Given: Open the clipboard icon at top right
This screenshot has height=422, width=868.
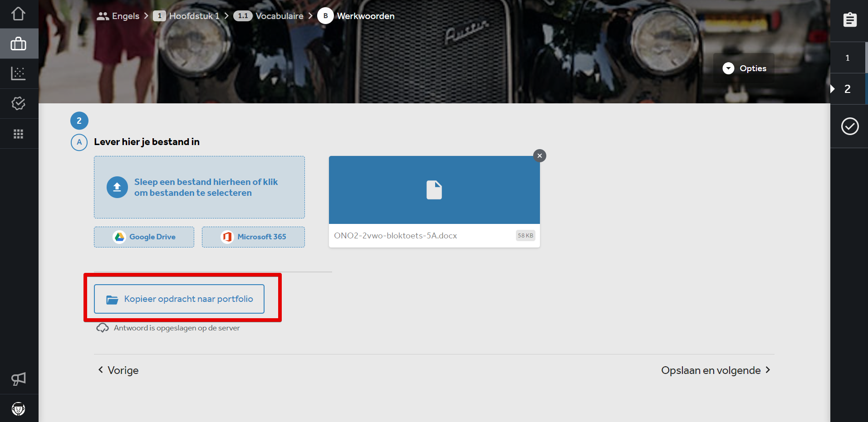Looking at the screenshot, I should [850, 20].
